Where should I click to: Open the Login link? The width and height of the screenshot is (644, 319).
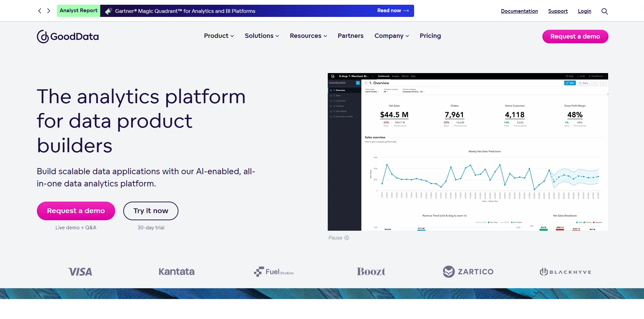point(584,11)
